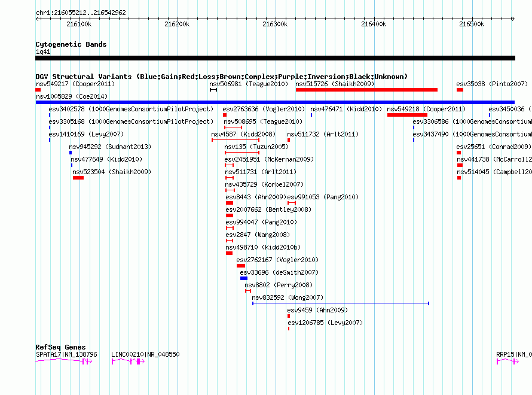Click the esv2763636 (Vogler2010) label
The width and height of the screenshot is (532, 395).
[x=264, y=109]
